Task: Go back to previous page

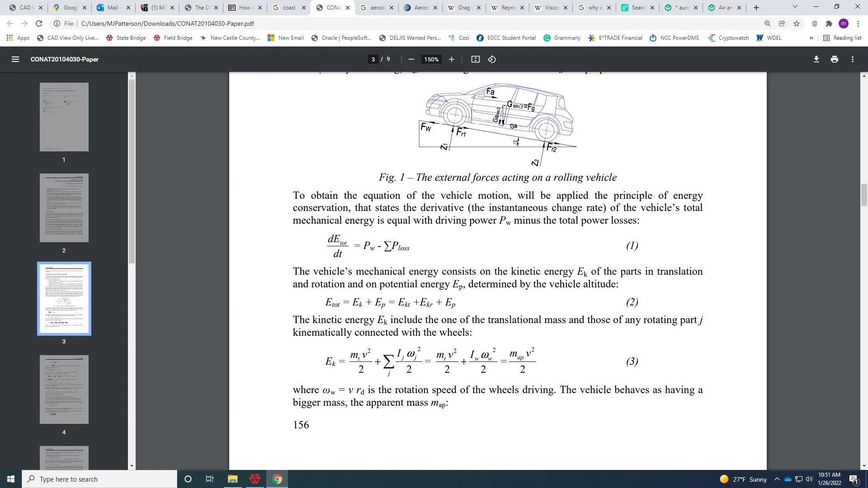Action: [x=10, y=23]
